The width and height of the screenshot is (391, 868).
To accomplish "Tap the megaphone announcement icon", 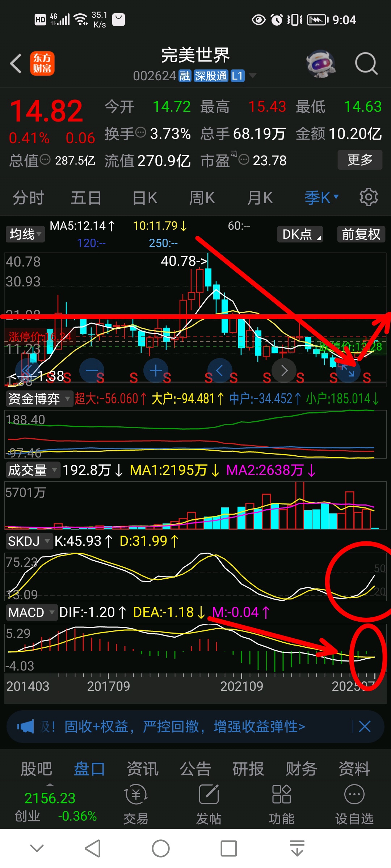I will click(25, 726).
